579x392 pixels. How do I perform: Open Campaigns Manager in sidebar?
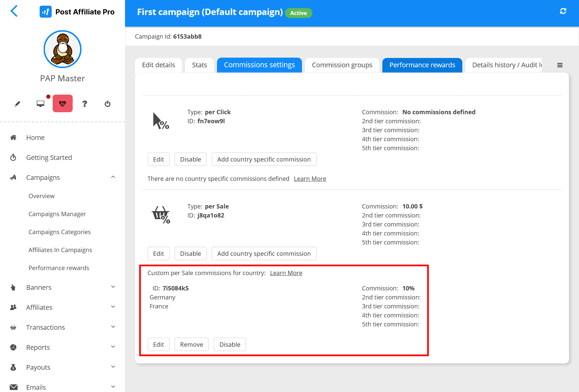(x=57, y=214)
